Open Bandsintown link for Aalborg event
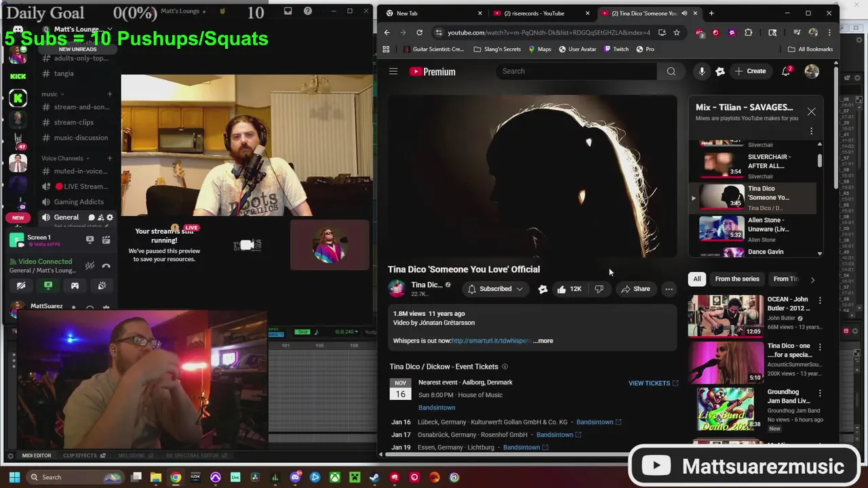This screenshot has width=868, height=488. pos(437,407)
